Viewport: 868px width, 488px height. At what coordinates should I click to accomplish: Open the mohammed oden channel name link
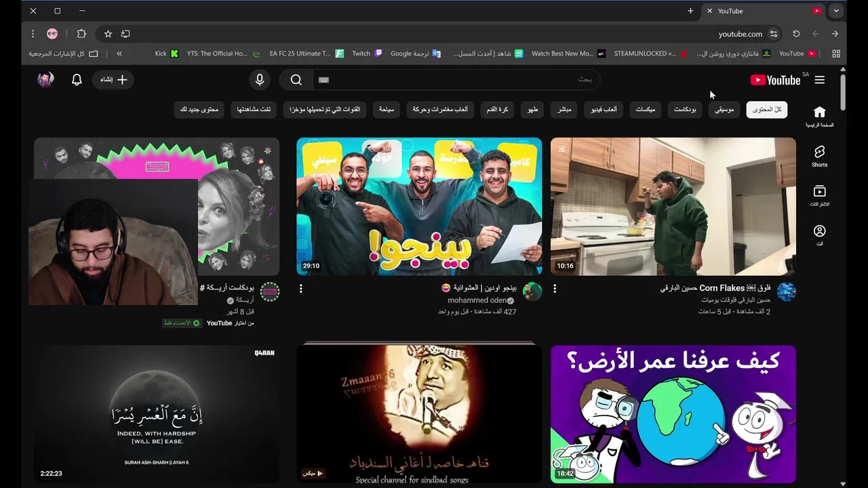(477, 300)
